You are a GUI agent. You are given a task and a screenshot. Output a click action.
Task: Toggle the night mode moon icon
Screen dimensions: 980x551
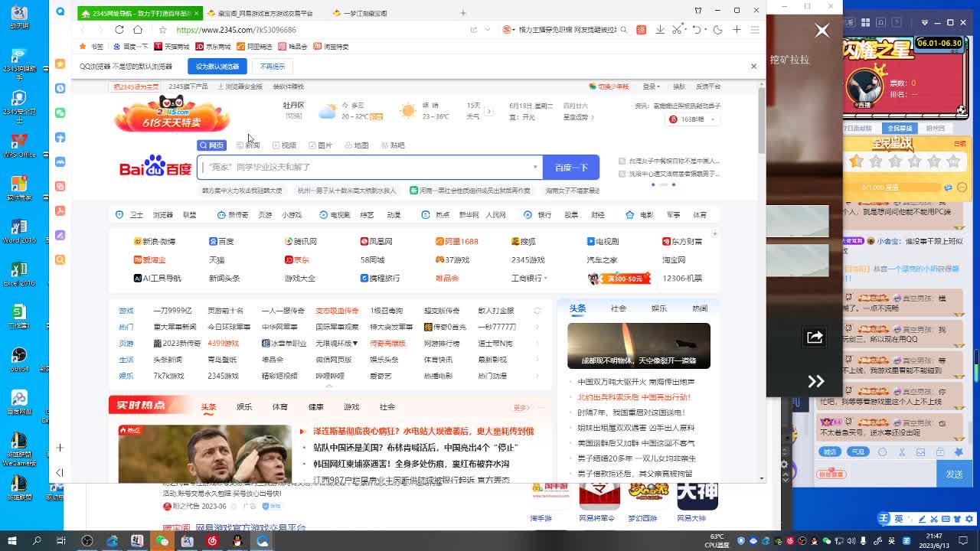tap(717, 29)
